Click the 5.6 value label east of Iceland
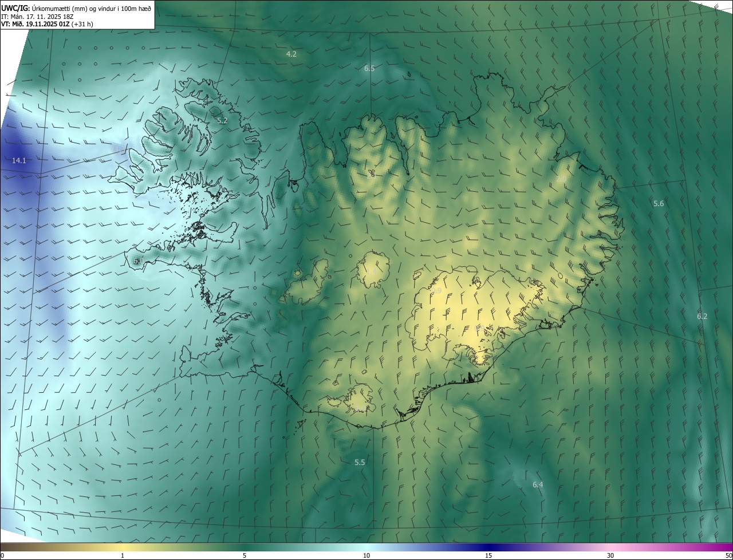The image size is (733, 560). coord(659,204)
